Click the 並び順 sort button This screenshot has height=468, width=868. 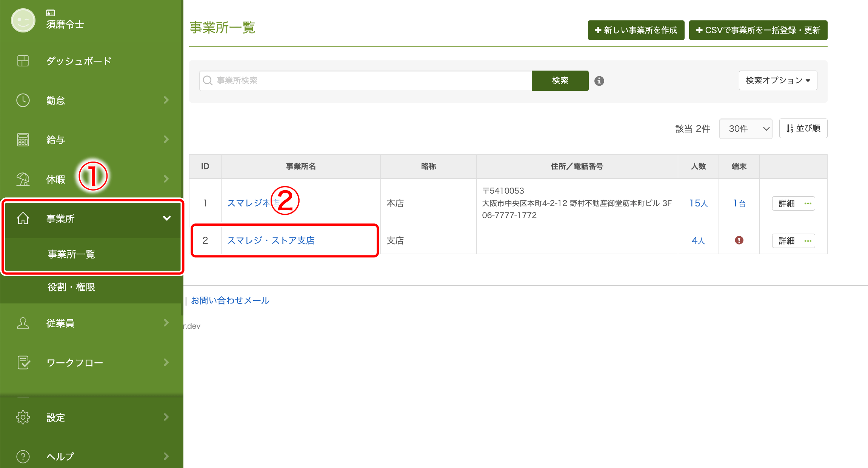[x=803, y=128]
